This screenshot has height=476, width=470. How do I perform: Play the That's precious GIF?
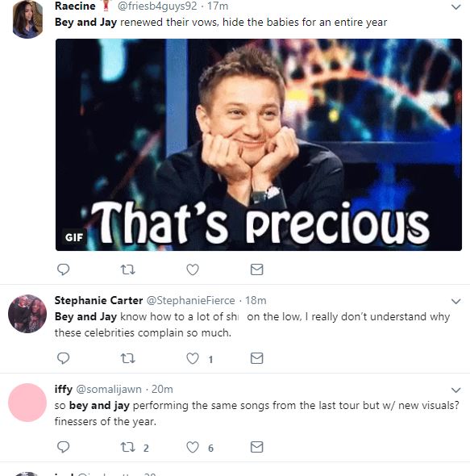(259, 144)
